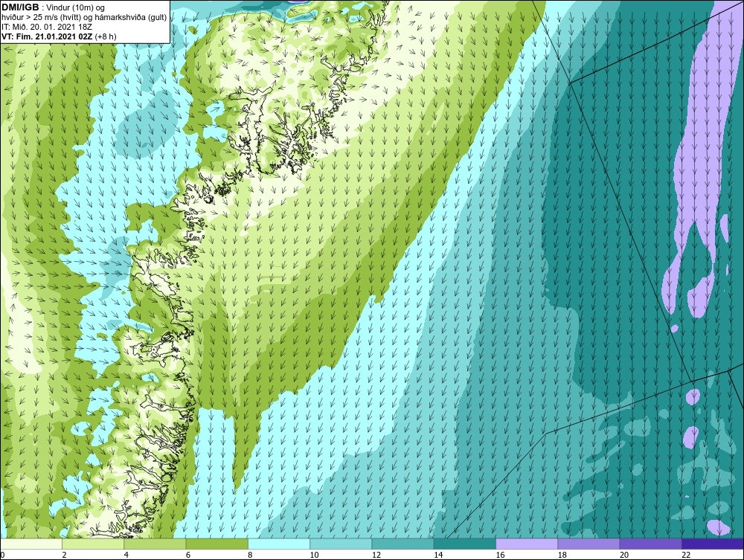Click the legend label '14'
This screenshot has width=744, height=560.
tap(438, 555)
